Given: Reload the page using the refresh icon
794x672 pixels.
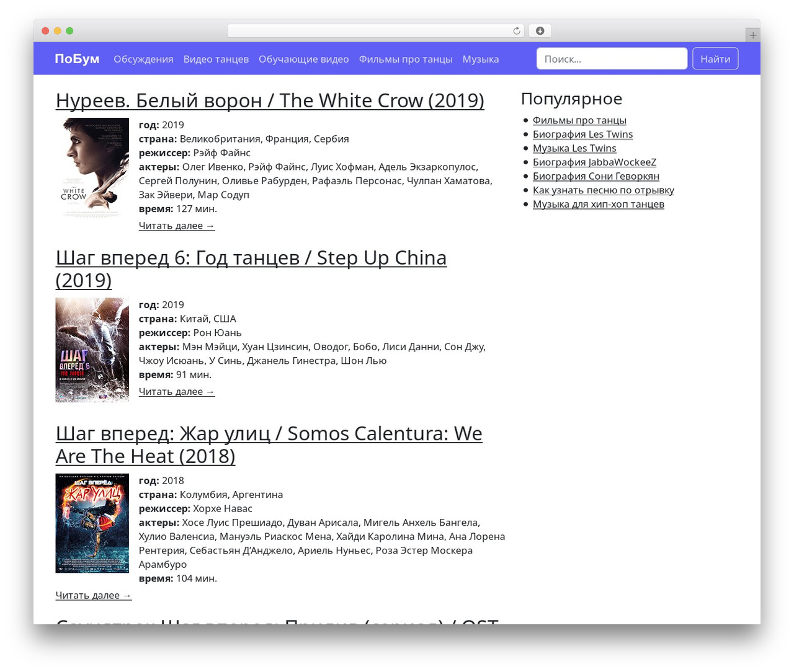Looking at the screenshot, I should click(x=516, y=31).
